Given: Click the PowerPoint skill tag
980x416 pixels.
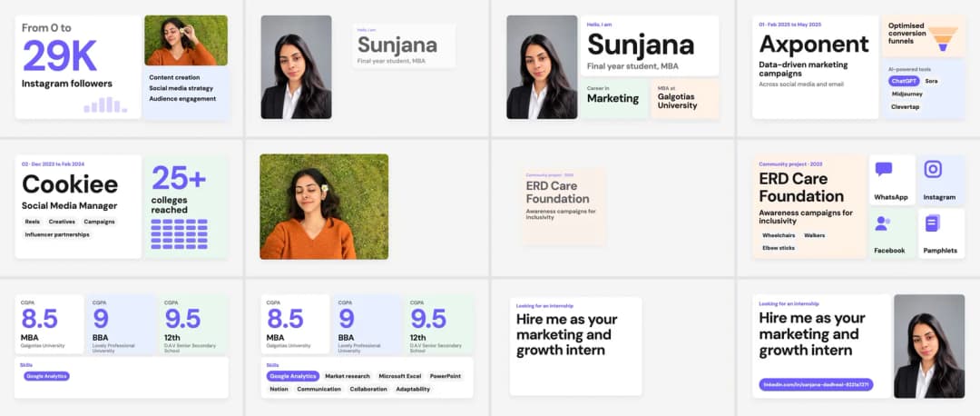Looking at the screenshot, I should (445, 376).
